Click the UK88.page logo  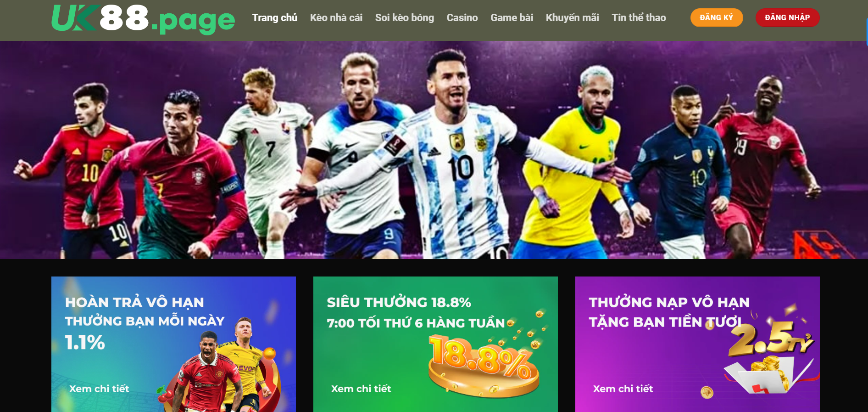(143, 19)
